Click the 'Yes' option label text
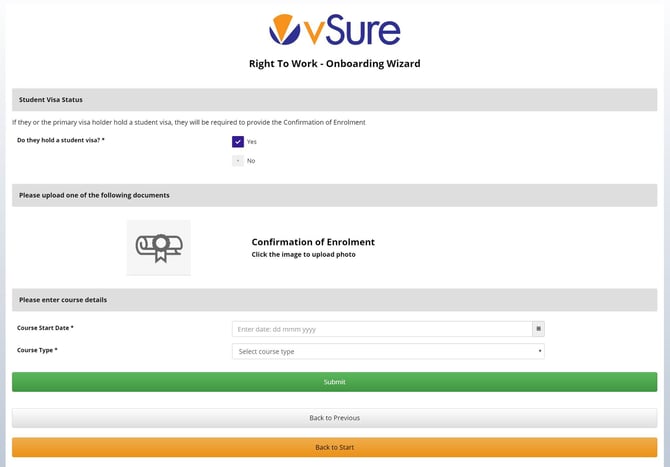Image resolution: width=670 pixels, height=467 pixels. click(x=252, y=142)
